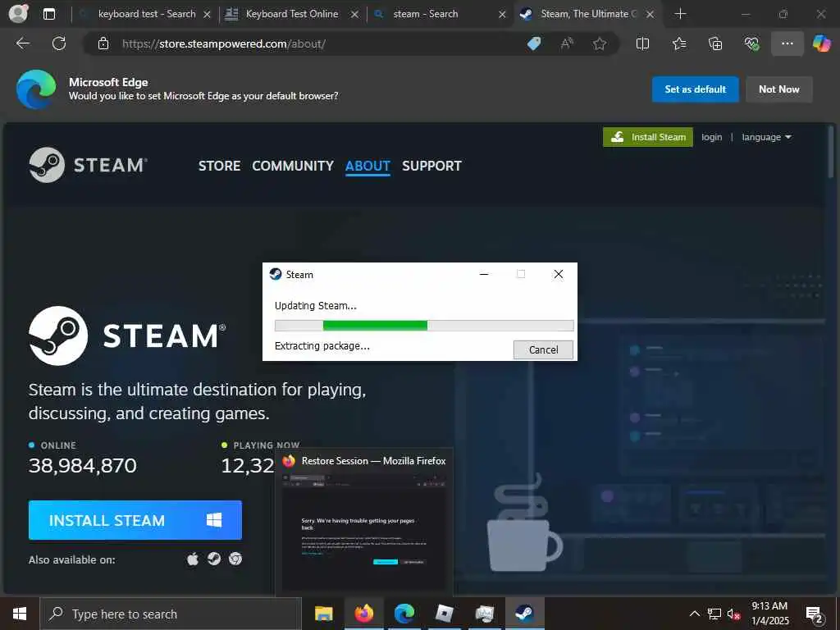Add this page to favorites star
The image size is (840, 630).
pos(600,43)
